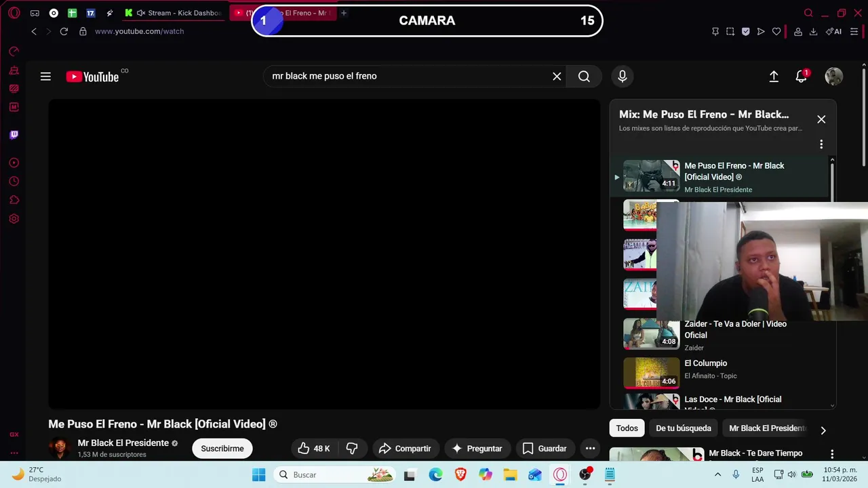The height and width of the screenshot is (488, 868).
Task: Open the browser profile account icon
Action: (798, 31)
